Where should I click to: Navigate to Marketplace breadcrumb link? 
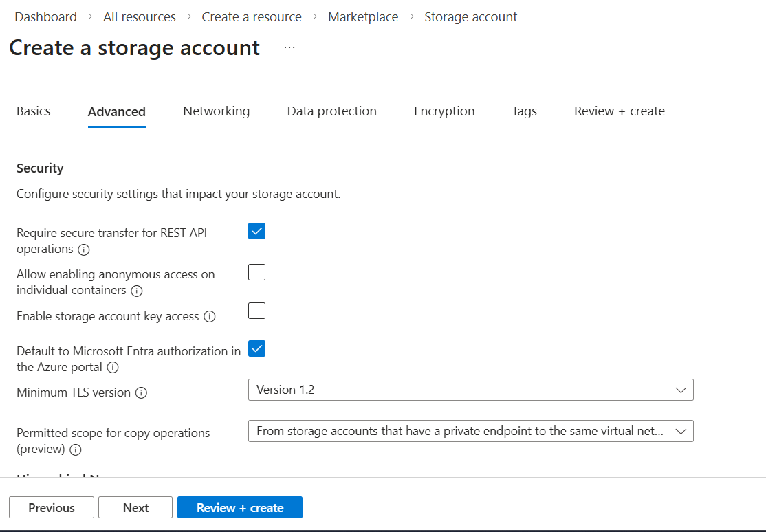pyautogui.click(x=363, y=17)
